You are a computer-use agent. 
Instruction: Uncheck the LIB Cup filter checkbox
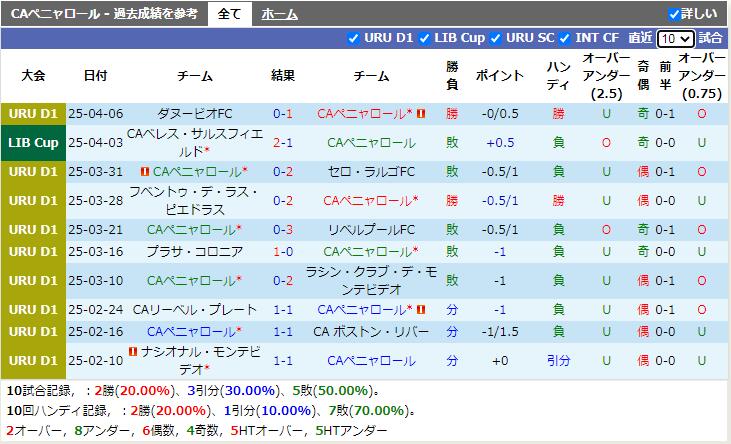[x=424, y=38]
